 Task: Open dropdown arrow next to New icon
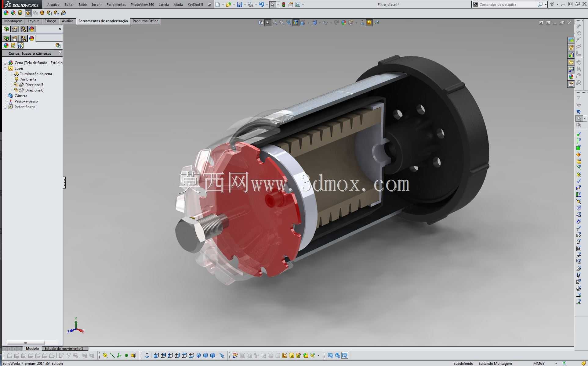pos(223,5)
